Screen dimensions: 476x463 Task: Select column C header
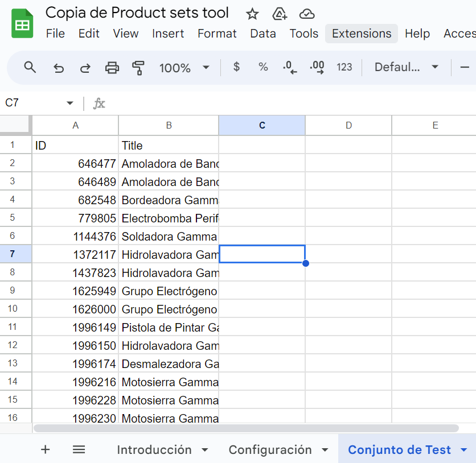tap(262, 125)
